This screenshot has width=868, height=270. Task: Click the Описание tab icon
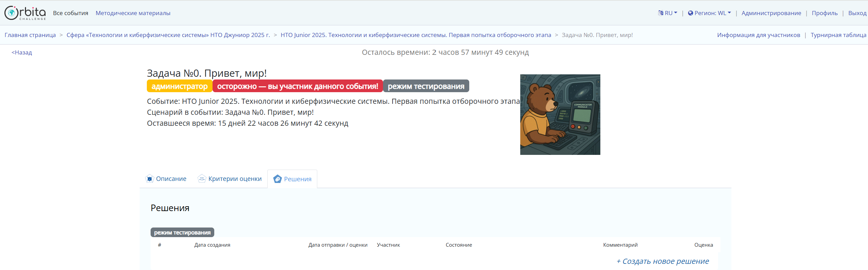150,179
